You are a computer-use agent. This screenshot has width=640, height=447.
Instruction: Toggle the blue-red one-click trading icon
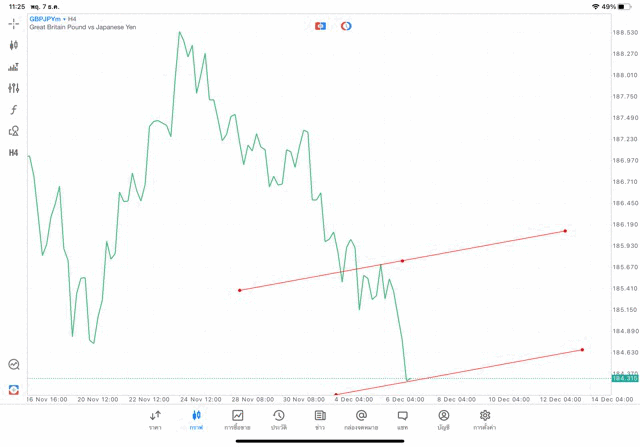(321, 26)
